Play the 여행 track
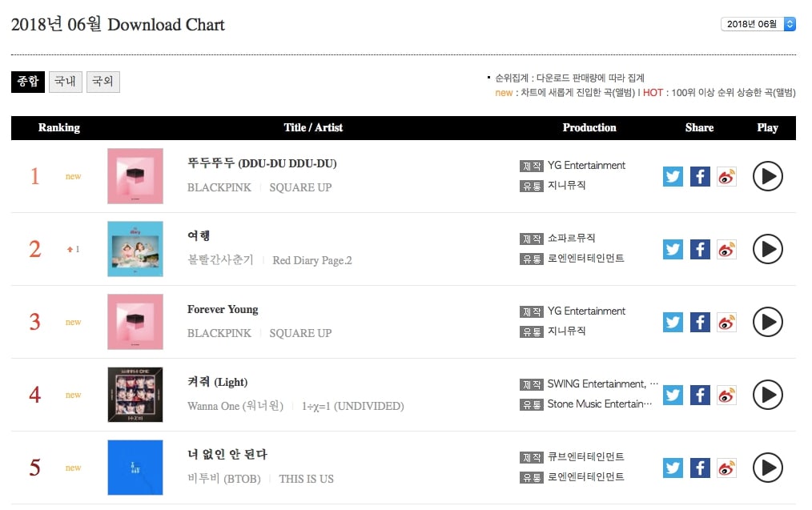Screen dimensions: 812x510 click(767, 249)
